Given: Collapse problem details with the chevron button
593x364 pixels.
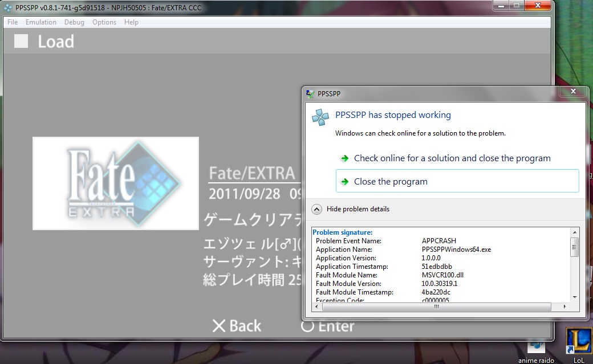Looking at the screenshot, I should pyautogui.click(x=316, y=209).
